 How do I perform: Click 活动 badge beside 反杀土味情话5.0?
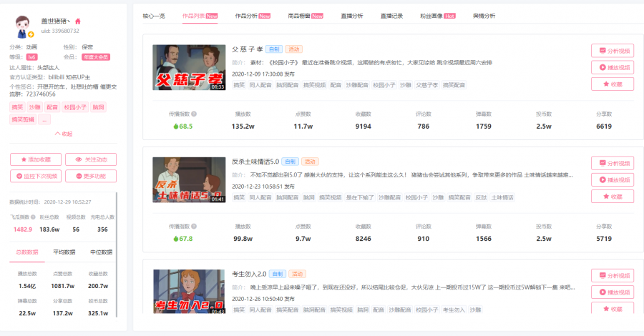pyautogui.click(x=310, y=162)
